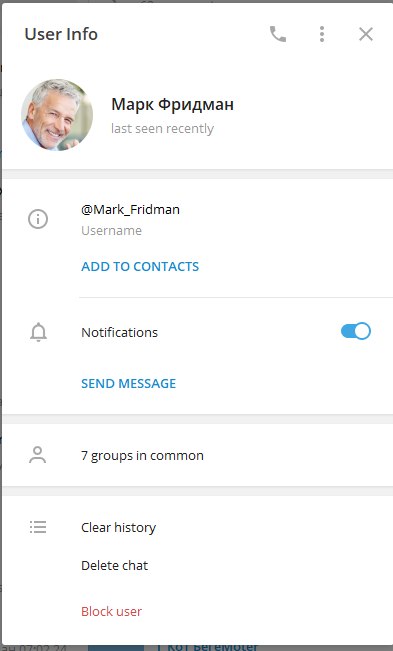Viewport: 393px width, 651px height.
Task: View the 7 groups in common
Action: pos(142,455)
